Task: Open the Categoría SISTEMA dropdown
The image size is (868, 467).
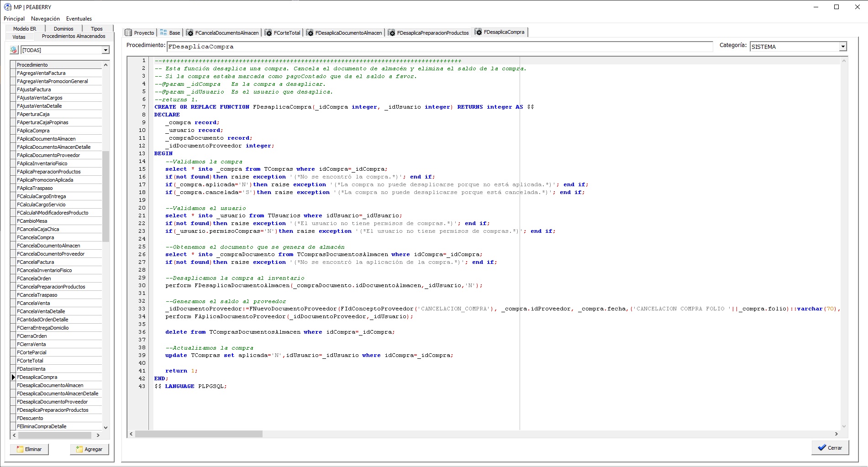Action: (843, 47)
